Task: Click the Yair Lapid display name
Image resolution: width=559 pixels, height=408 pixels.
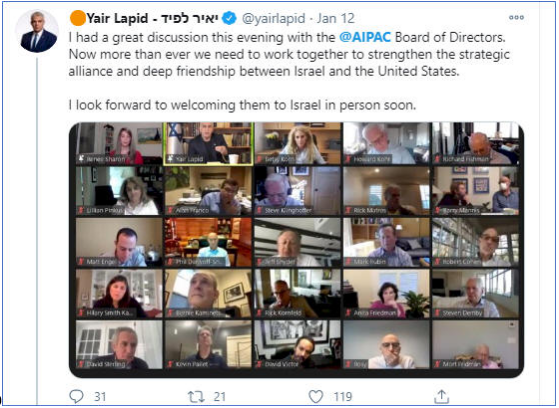Action: (153, 18)
